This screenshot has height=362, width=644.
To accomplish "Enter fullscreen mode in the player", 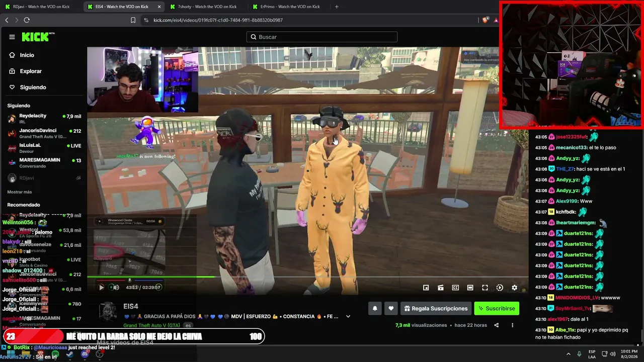I will [485, 288].
